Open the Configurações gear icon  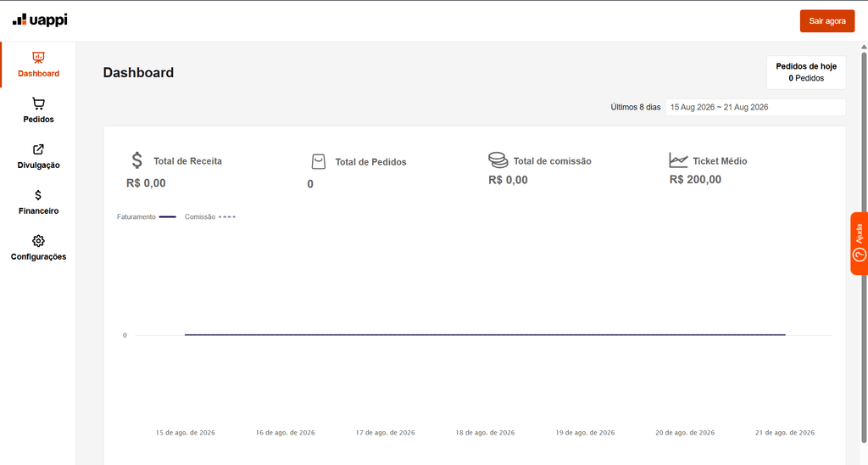[38, 241]
